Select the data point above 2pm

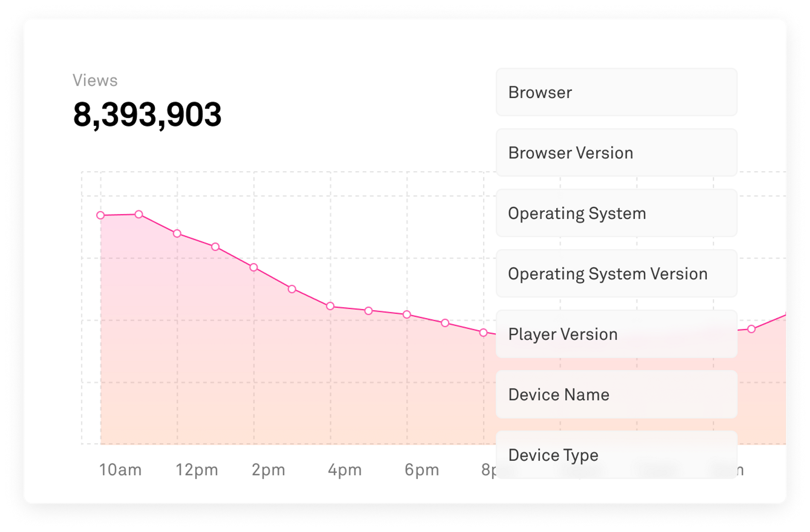click(x=253, y=267)
